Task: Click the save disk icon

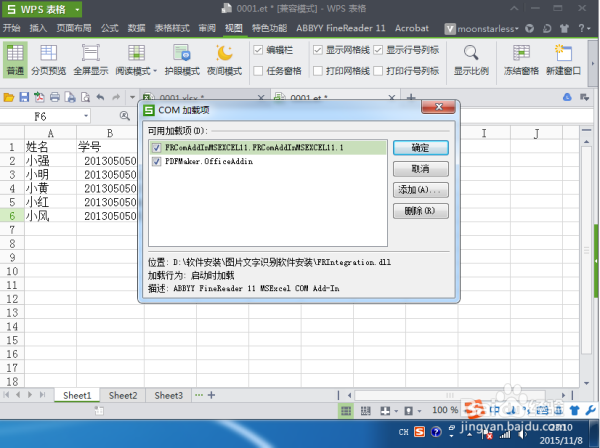Action: coord(24,98)
